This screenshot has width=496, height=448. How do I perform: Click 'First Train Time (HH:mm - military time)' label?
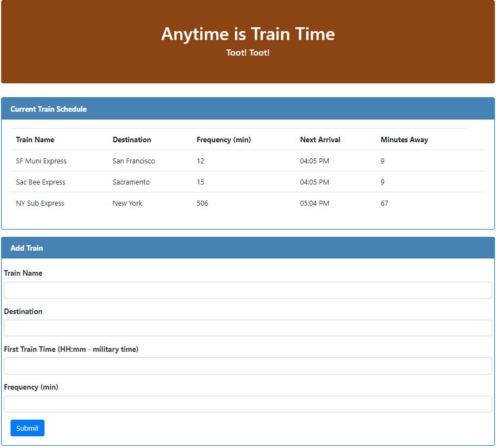point(71,349)
